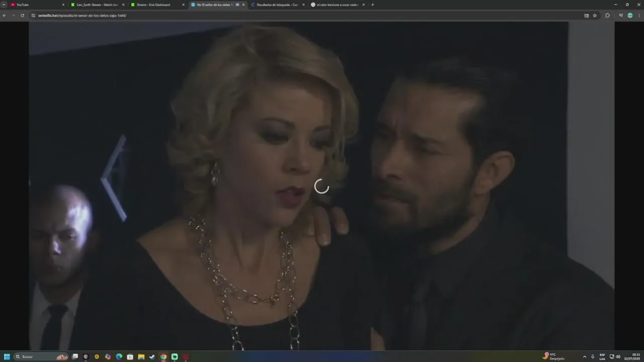Open File Explorer from taskbar

[141, 356]
